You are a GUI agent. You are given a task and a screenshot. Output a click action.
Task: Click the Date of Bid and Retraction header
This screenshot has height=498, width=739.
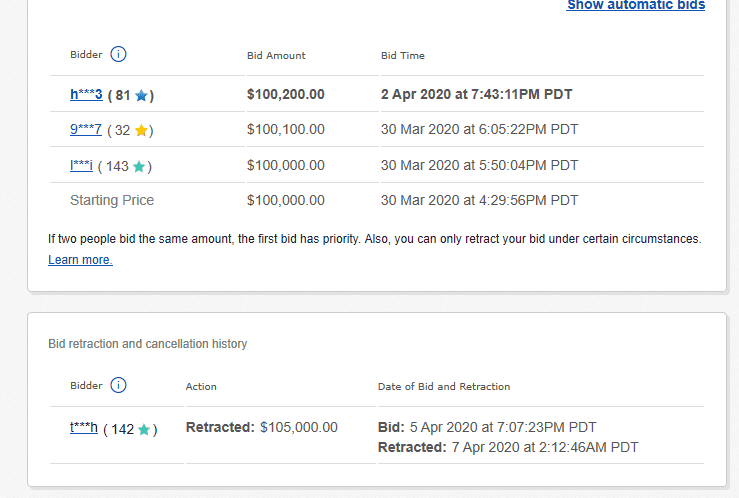point(444,387)
